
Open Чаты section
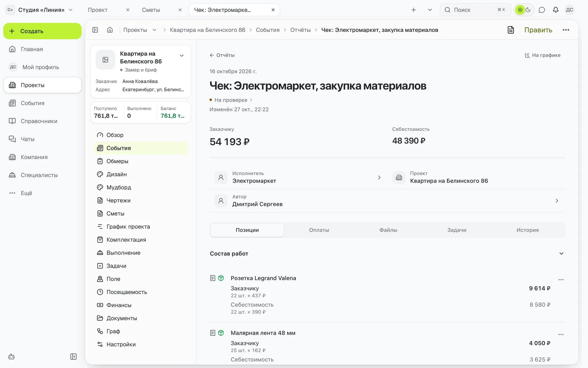(x=42, y=139)
